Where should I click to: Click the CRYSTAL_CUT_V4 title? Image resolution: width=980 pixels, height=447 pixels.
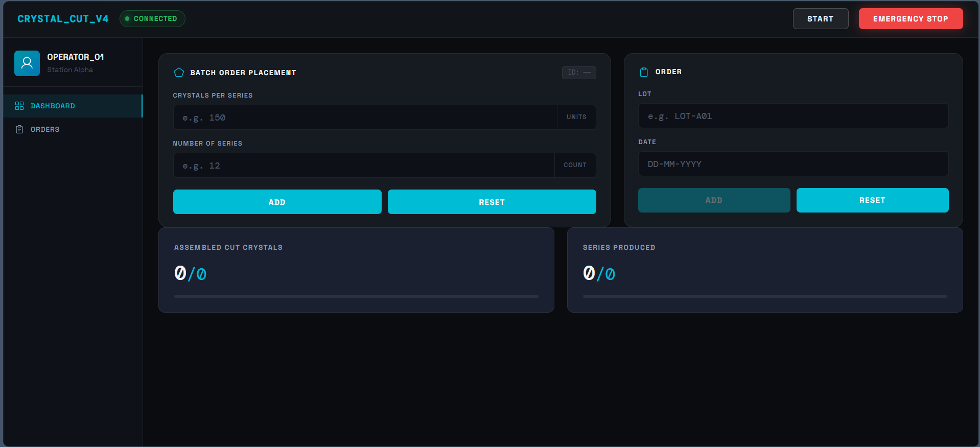[x=63, y=19]
